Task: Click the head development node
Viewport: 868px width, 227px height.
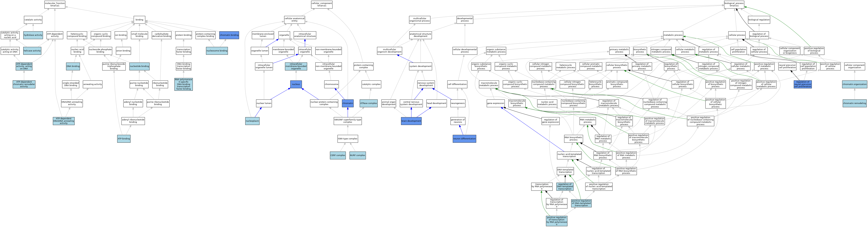Action: coord(436,103)
